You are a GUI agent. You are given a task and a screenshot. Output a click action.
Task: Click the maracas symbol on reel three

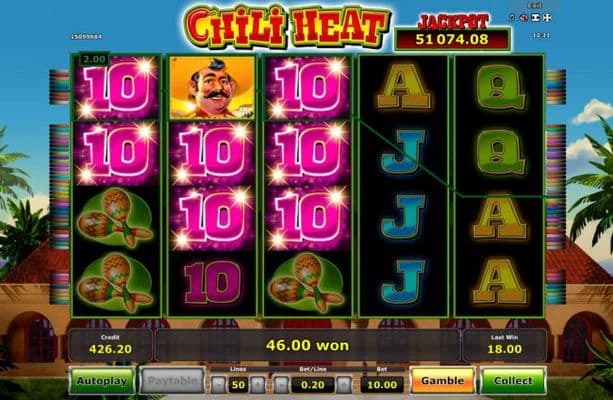coord(307,283)
